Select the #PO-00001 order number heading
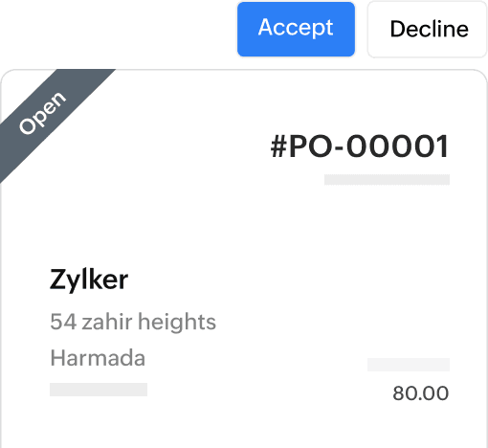The width and height of the screenshot is (488, 448). click(x=360, y=146)
